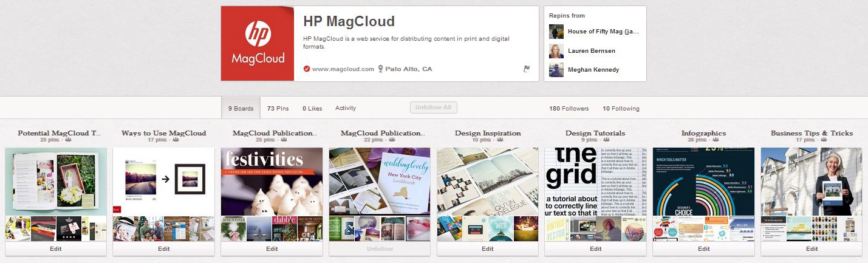Click the Unfollow All button
The image size is (868, 263).
click(434, 108)
